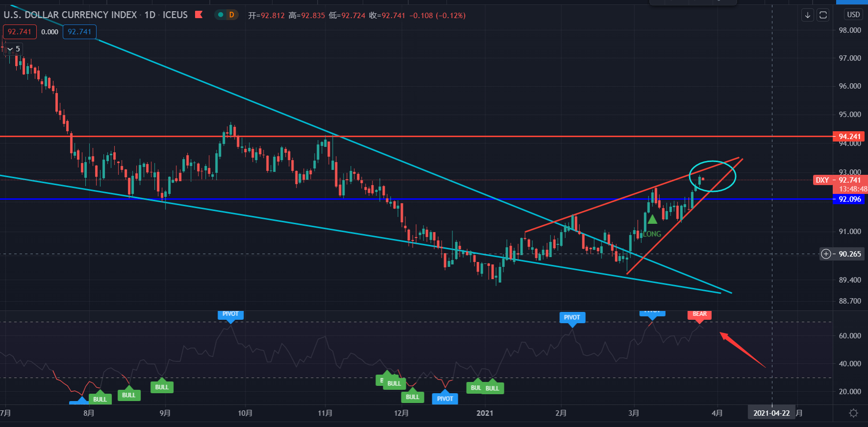Click the 2021-04-22 date label on time axis
Image resolution: width=868 pixels, height=427 pixels.
[x=771, y=413]
